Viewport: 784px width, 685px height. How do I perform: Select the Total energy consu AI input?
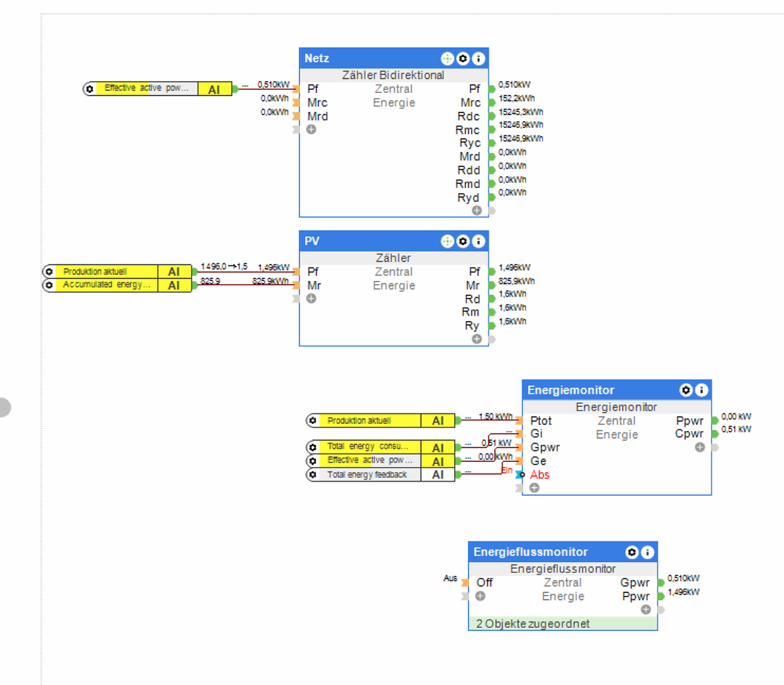380,447
